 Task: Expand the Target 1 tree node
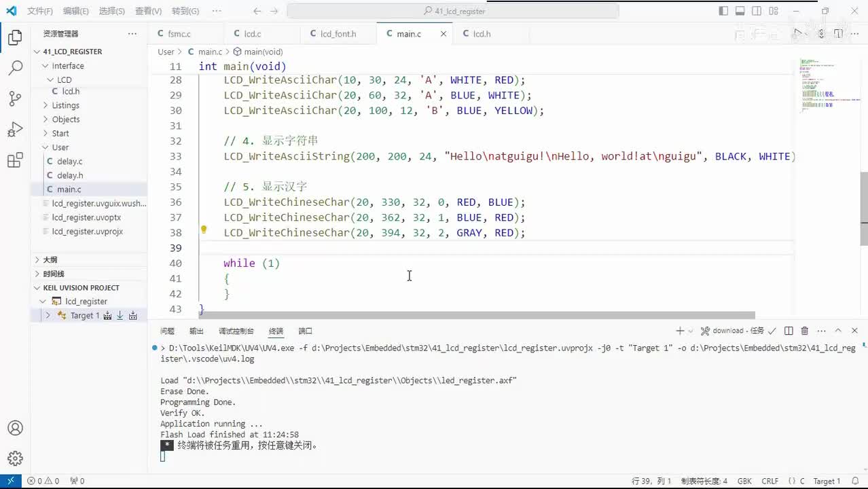click(48, 315)
